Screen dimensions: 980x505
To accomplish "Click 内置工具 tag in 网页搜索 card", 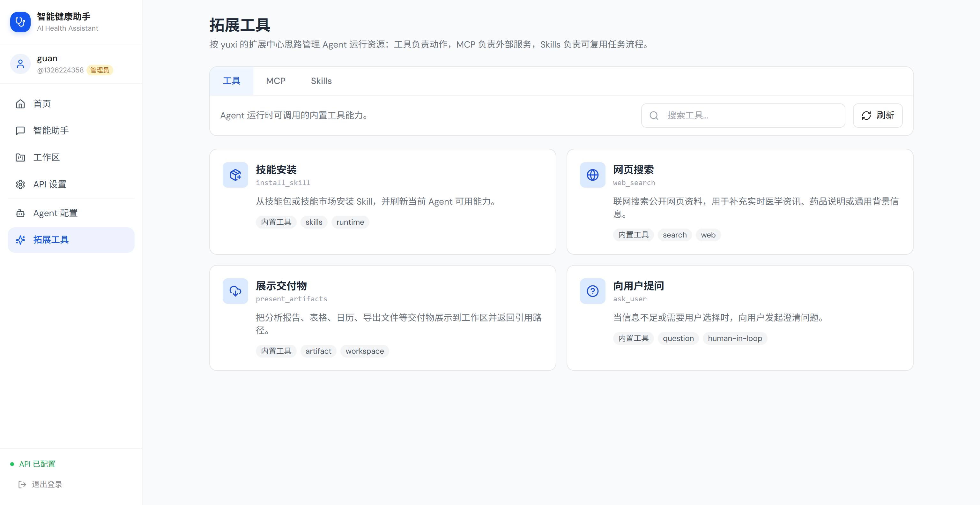I will click(x=633, y=235).
